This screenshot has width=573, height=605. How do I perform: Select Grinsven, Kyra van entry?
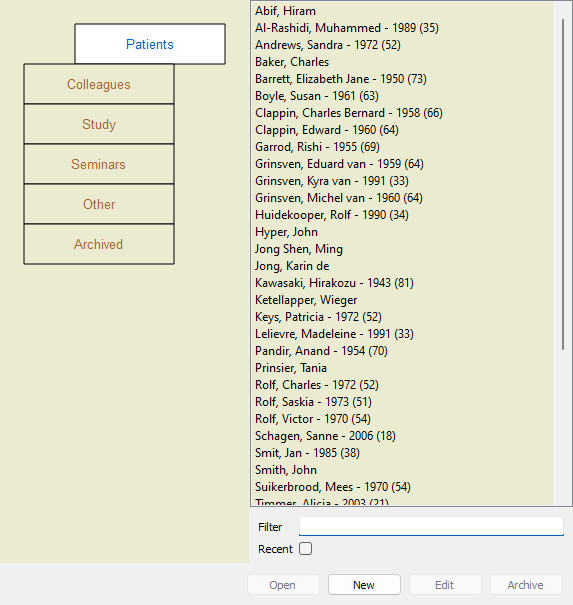coord(332,181)
